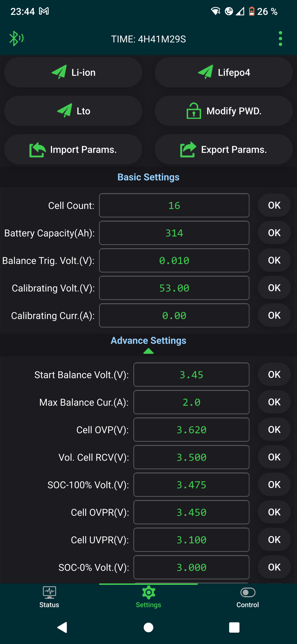297x644 pixels.
Task: Switch to the Status tab
Action: pos(49,597)
